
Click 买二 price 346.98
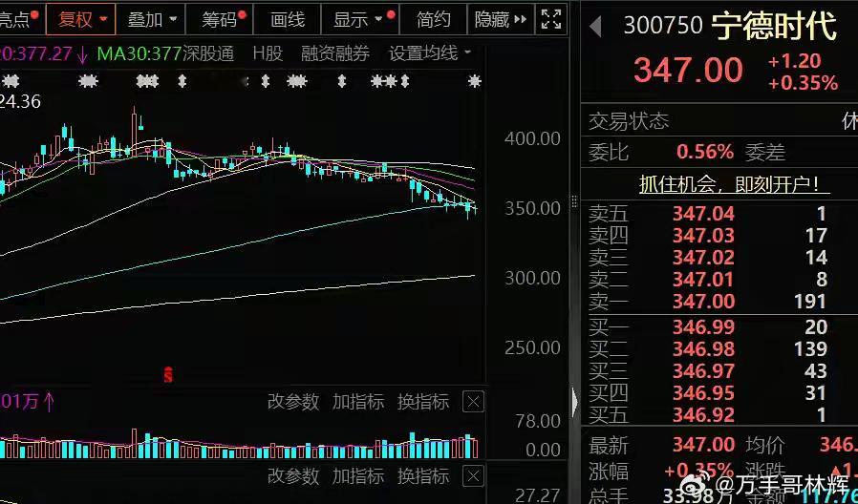click(x=703, y=348)
